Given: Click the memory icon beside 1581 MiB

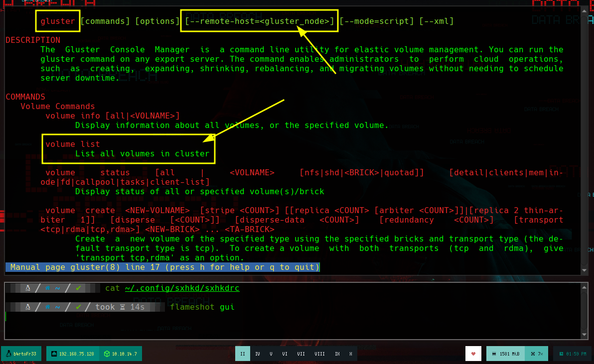Looking at the screenshot, I should pyautogui.click(x=494, y=354).
